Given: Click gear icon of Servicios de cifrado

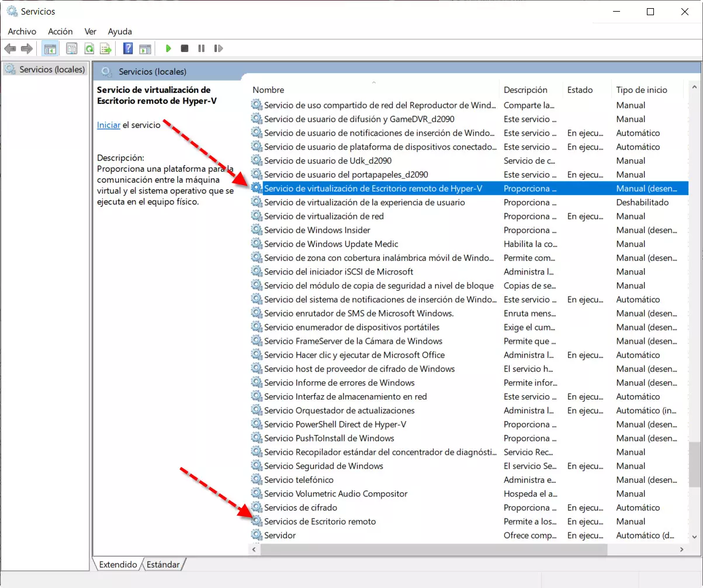Looking at the screenshot, I should pyautogui.click(x=257, y=507).
